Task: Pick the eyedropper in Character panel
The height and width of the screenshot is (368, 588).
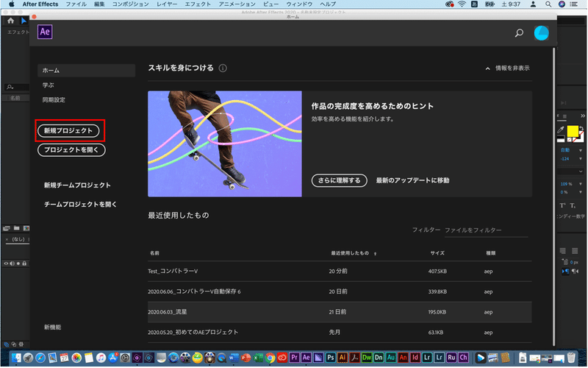Action: [x=561, y=130]
